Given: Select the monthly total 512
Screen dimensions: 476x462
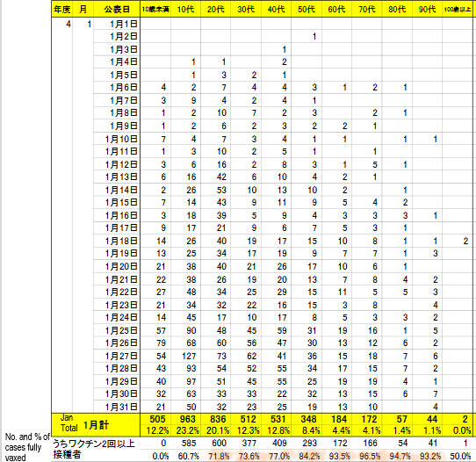Looking at the screenshot, I should [248, 419].
